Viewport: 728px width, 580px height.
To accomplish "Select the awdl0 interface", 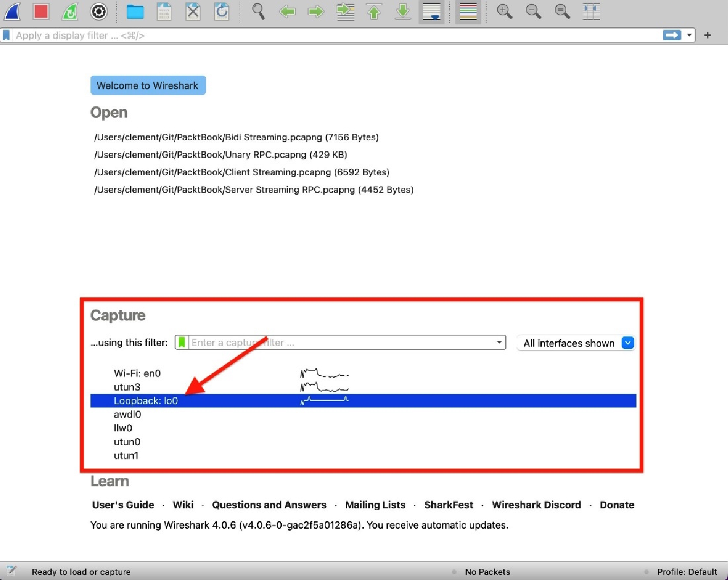I will click(x=363, y=414).
